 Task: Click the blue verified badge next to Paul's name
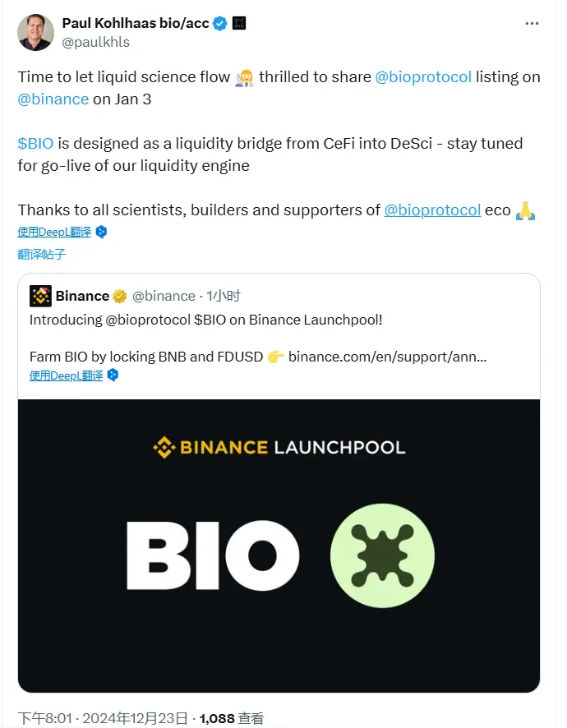tap(218, 24)
